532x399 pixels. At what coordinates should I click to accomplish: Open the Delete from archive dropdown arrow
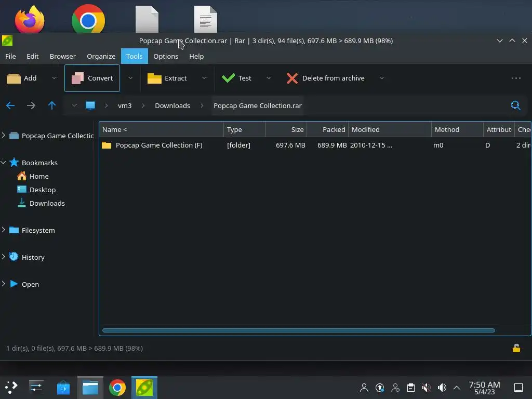[x=382, y=78]
